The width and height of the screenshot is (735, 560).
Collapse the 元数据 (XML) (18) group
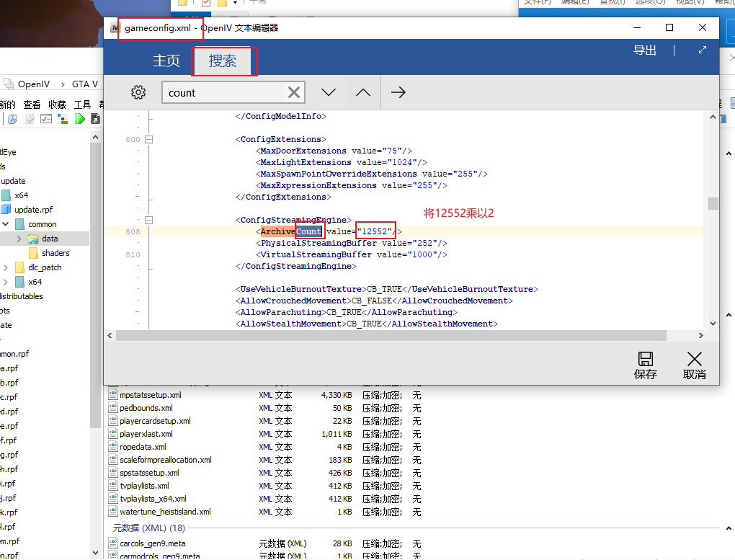click(x=729, y=528)
